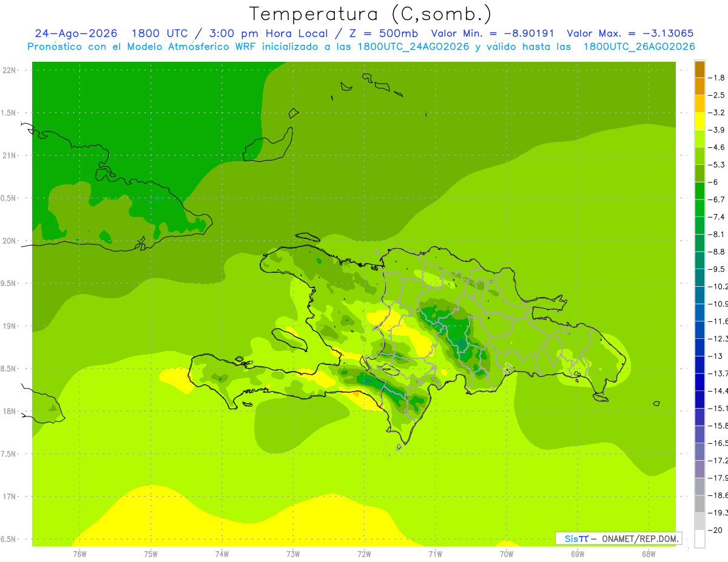728x562 pixels.
Task: Click the -6 colorbar value
Action: 714,182
